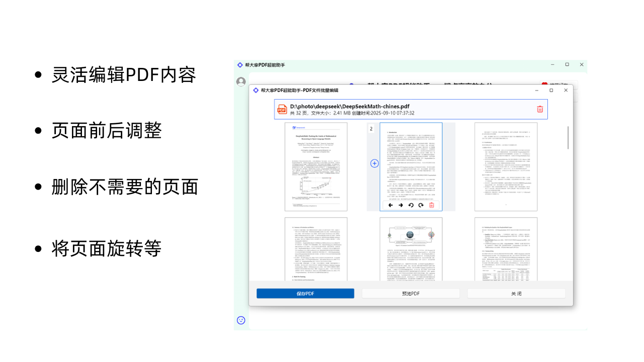Rotate page 2 counterclockwise
Screen dimensions: 644x362
(411, 205)
